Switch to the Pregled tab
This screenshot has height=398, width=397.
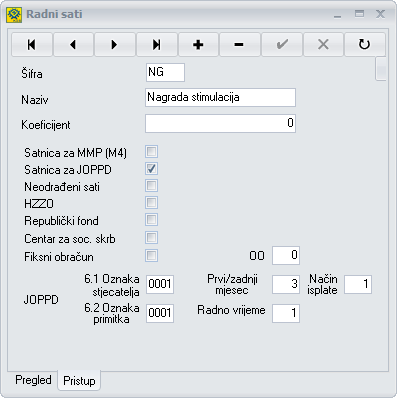click(33, 380)
